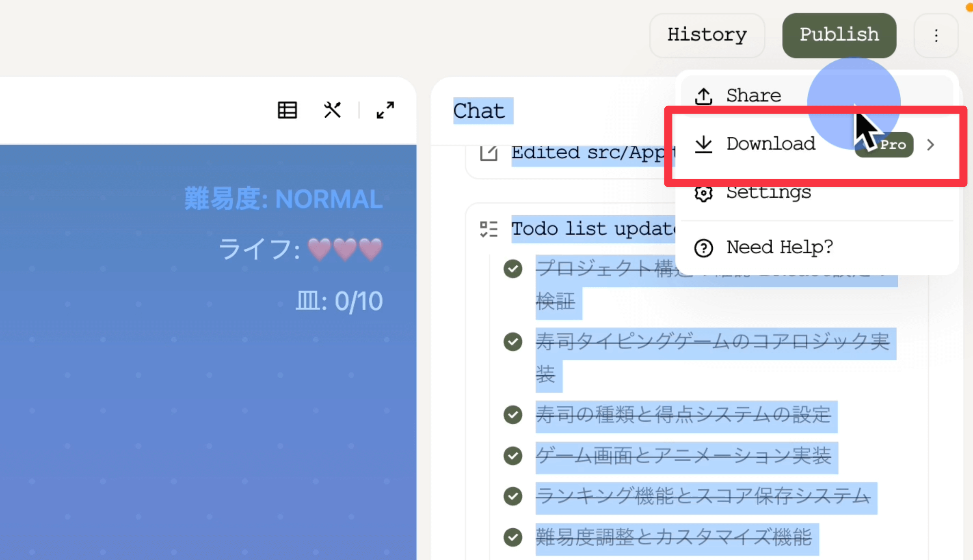973x560 pixels.
Task: Open the tools wrench icon
Action: [x=332, y=110]
